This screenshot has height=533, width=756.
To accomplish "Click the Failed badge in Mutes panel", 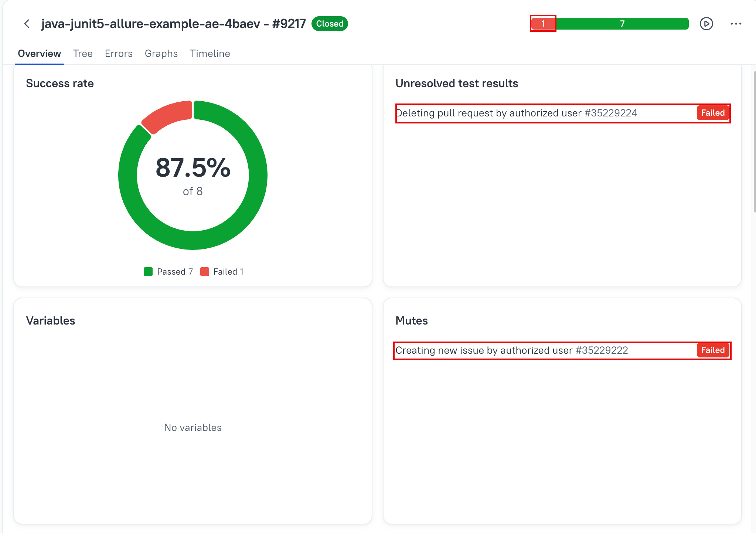I will pyautogui.click(x=713, y=350).
